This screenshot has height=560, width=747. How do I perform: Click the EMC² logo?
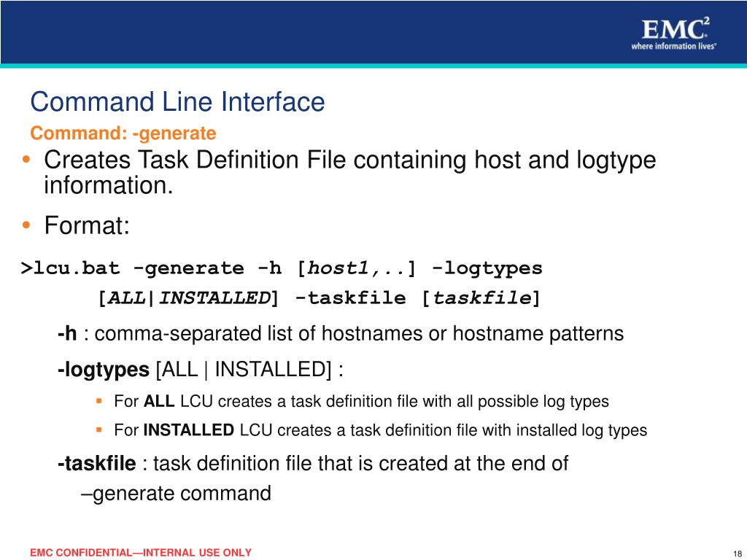(675, 28)
